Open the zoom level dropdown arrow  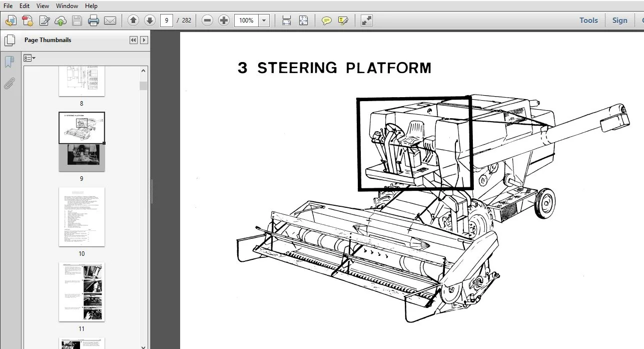pyautogui.click(x=264, y=21)
